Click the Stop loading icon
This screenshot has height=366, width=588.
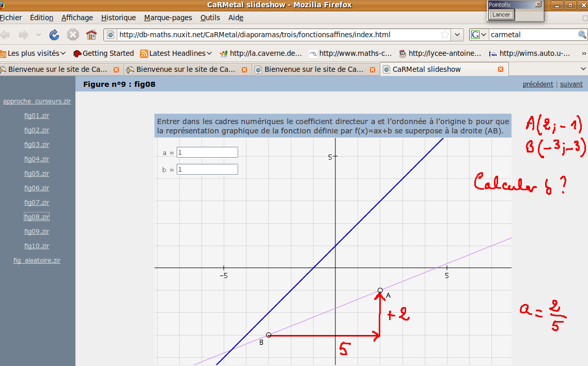73,35
